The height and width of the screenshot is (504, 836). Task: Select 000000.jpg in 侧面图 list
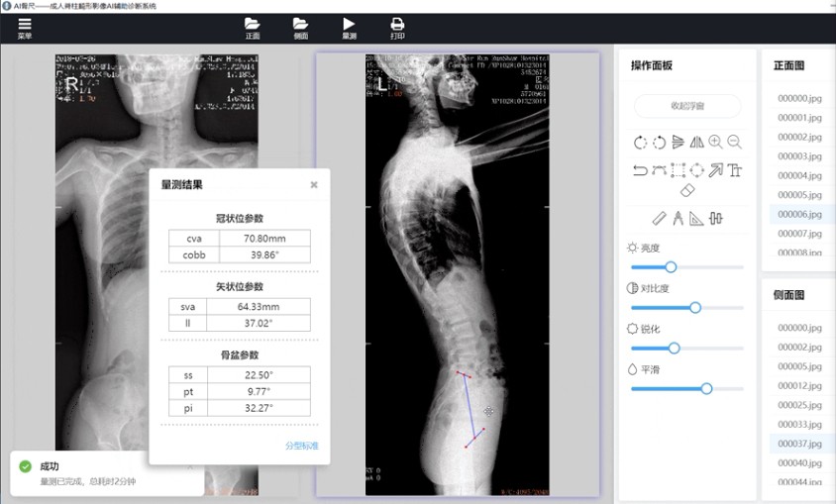click(x=799, y=328)
